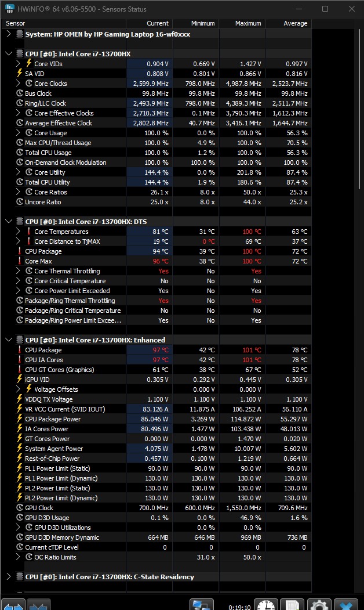Screen dimensions: 364x610
Task: Click the HWiNFO app icon in title bar
Action: point(9,9)
